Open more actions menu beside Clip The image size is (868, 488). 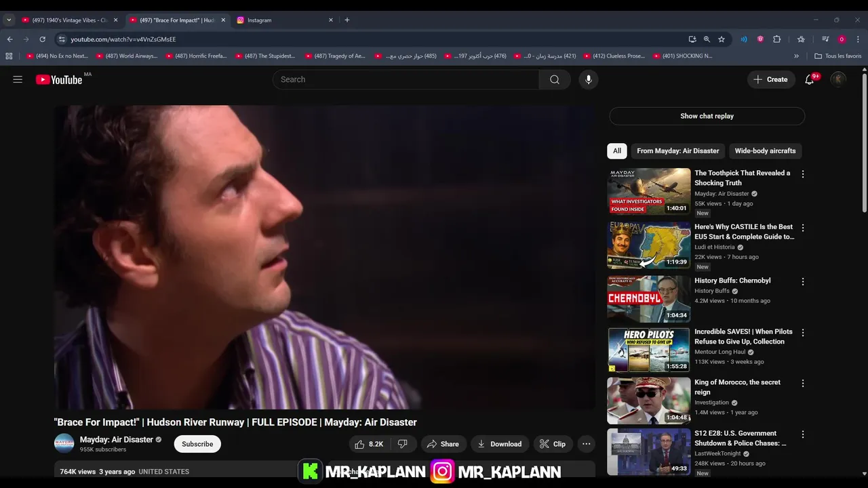[x=587, y=444]
